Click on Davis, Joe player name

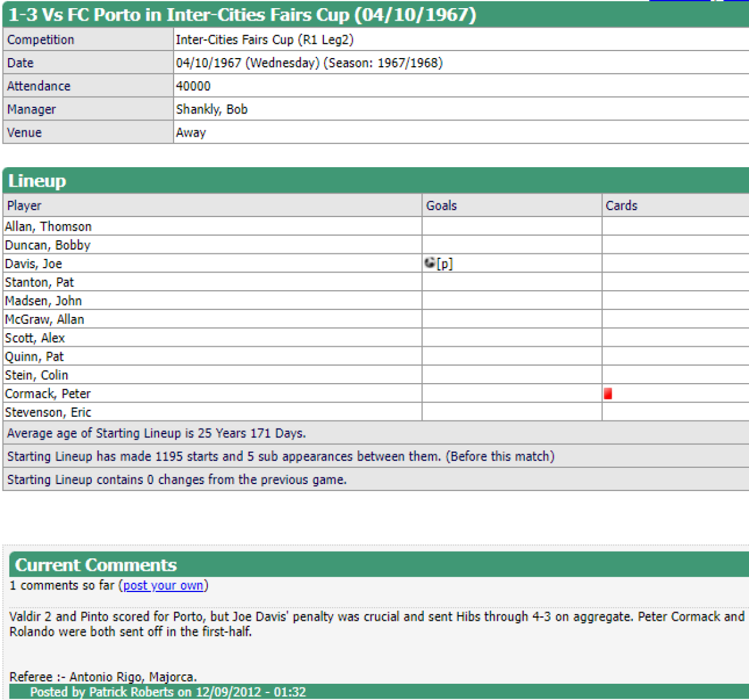[x=33, y=264]
